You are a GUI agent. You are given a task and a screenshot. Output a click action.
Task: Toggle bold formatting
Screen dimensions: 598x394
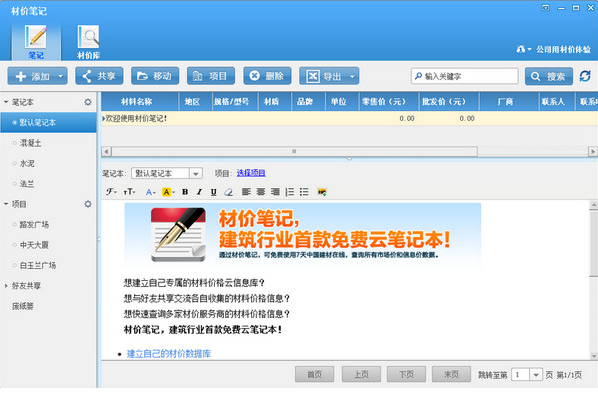click(185, 192)
